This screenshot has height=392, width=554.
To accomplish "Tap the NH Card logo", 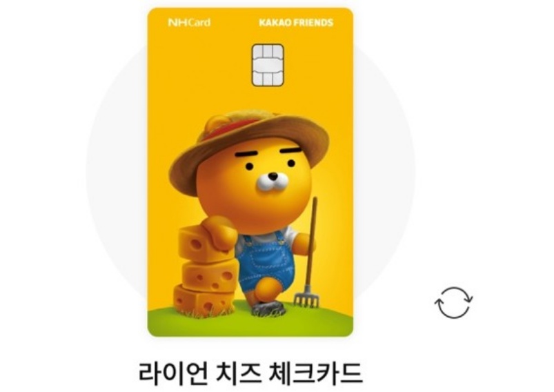I will (x=189, y=23).
